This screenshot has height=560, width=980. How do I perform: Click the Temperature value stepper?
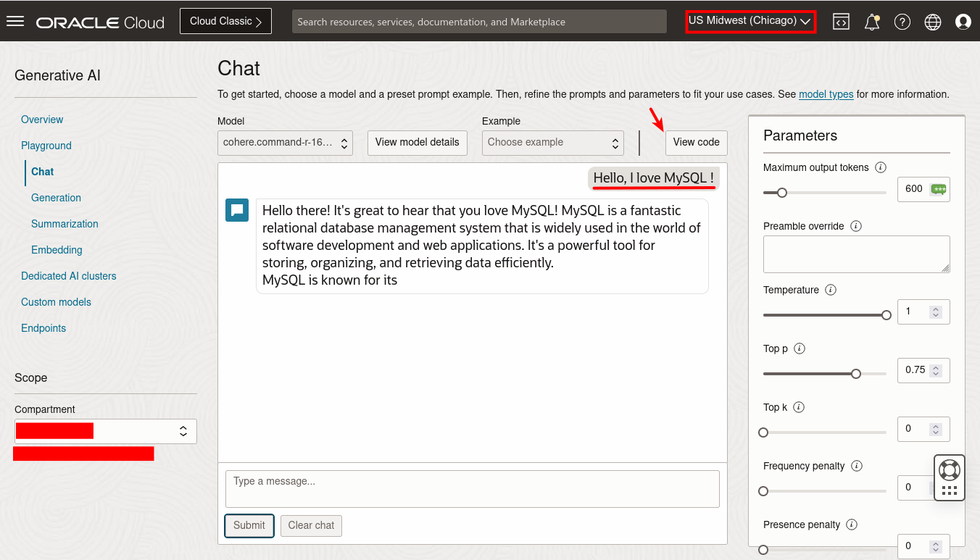(936, 312)
